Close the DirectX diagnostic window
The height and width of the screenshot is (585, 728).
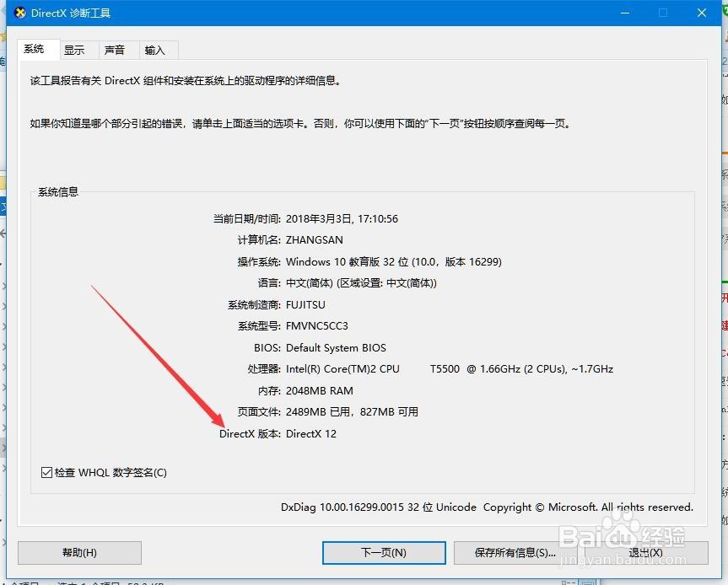pyautogui.click(x=702, y=13)
